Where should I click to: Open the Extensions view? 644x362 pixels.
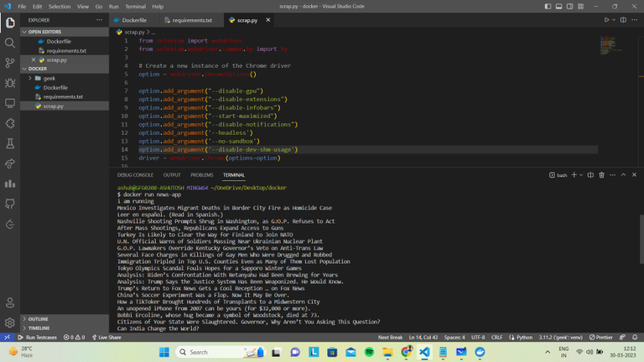click(10, 123)
